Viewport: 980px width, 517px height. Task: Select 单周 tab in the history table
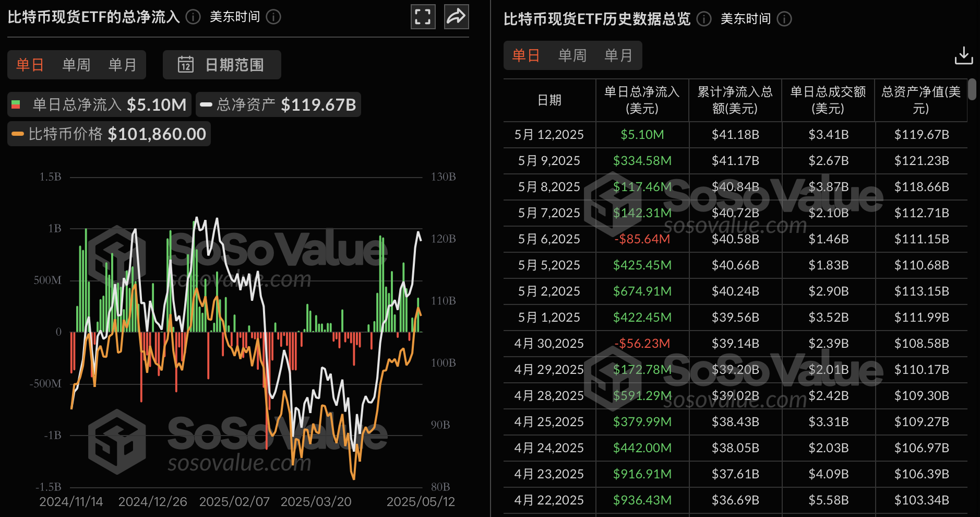coord(572,55)
